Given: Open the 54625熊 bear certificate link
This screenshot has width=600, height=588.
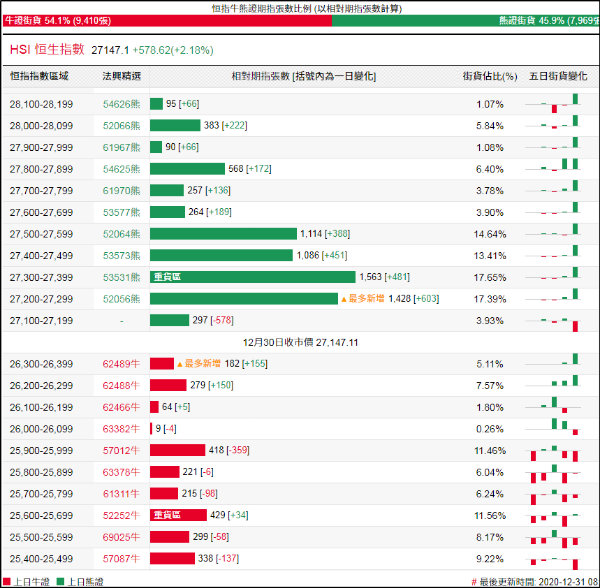Looking at the screenshot, I should coord(121,169).
